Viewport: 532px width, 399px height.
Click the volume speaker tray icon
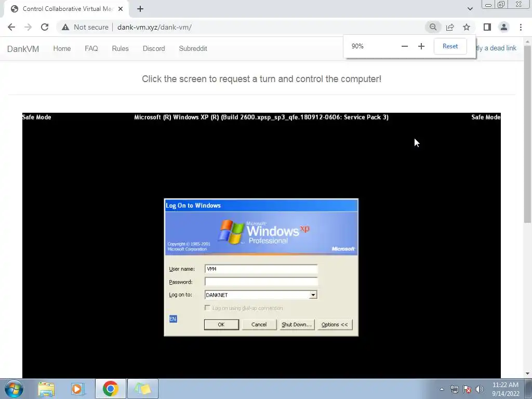(480, 389)
